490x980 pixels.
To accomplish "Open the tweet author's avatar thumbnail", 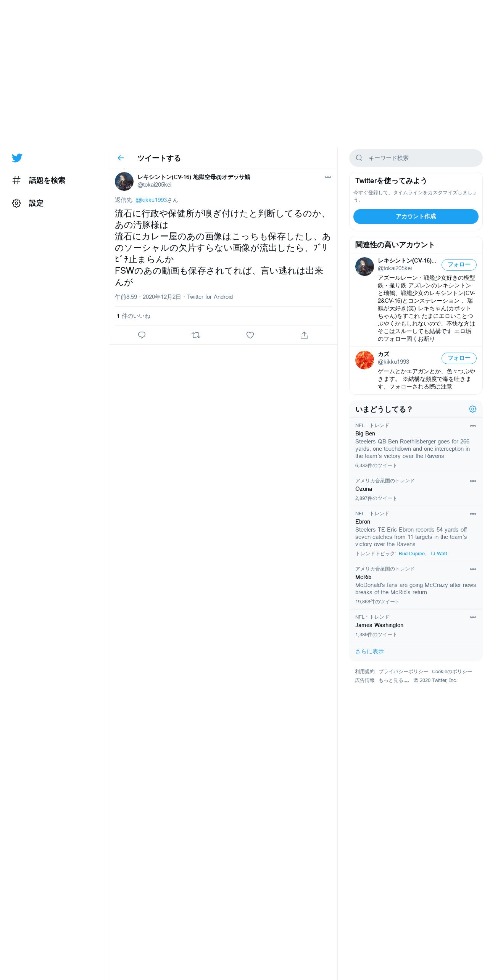I will [124, 181].
